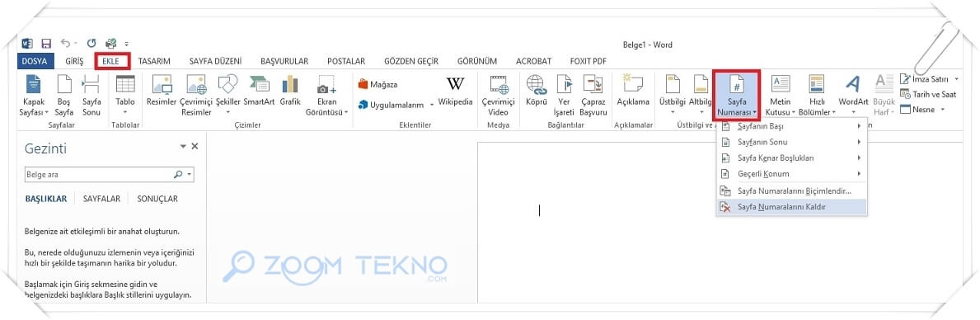This screenshot has width=980, height=320.
Task: Expand the Sayfanın Sonu submenu
Action: pos(791,142)
